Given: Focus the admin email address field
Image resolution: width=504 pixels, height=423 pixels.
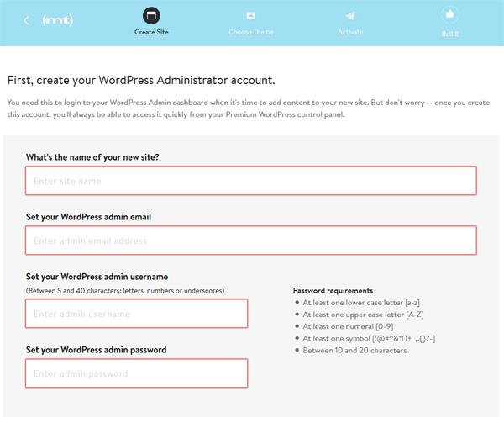Looking at the screenshot, I should (x=251, y=241).
